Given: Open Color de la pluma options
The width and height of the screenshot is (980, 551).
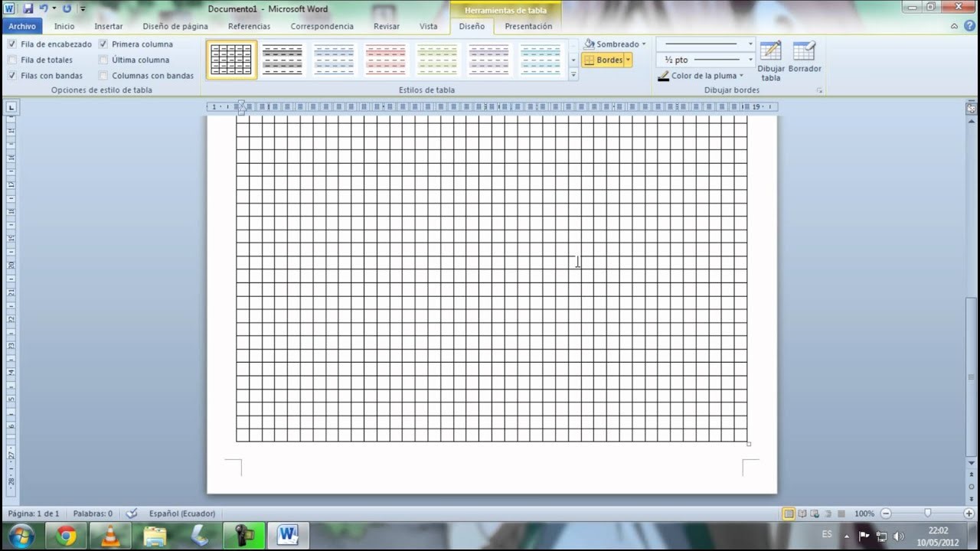Looking at the screenshot, I should (701, 76).
